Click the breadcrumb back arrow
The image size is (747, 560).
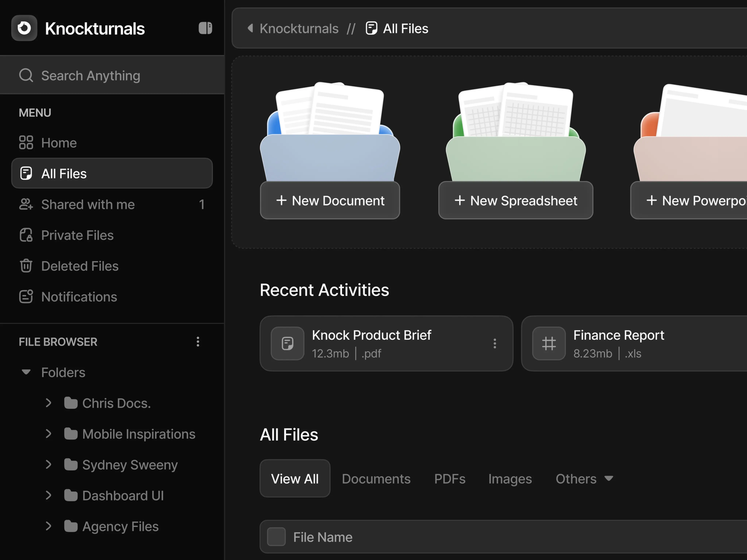pyautogui.click(x=250, y=28)
